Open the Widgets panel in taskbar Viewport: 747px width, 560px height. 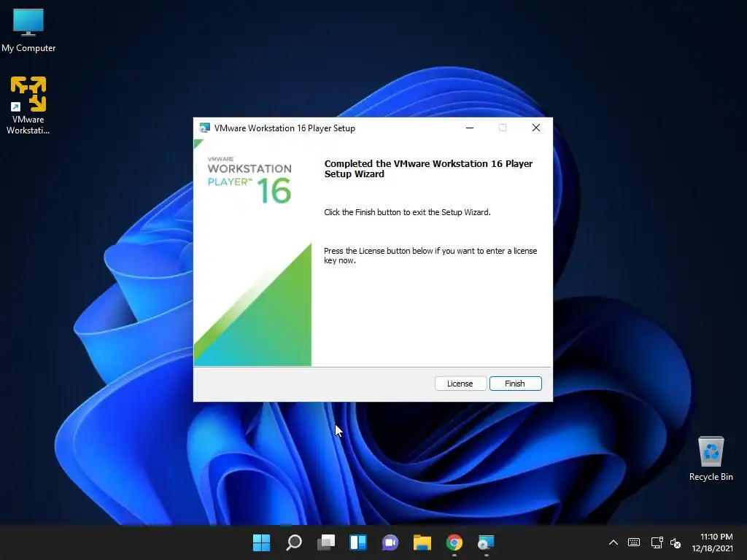point(357,542)
